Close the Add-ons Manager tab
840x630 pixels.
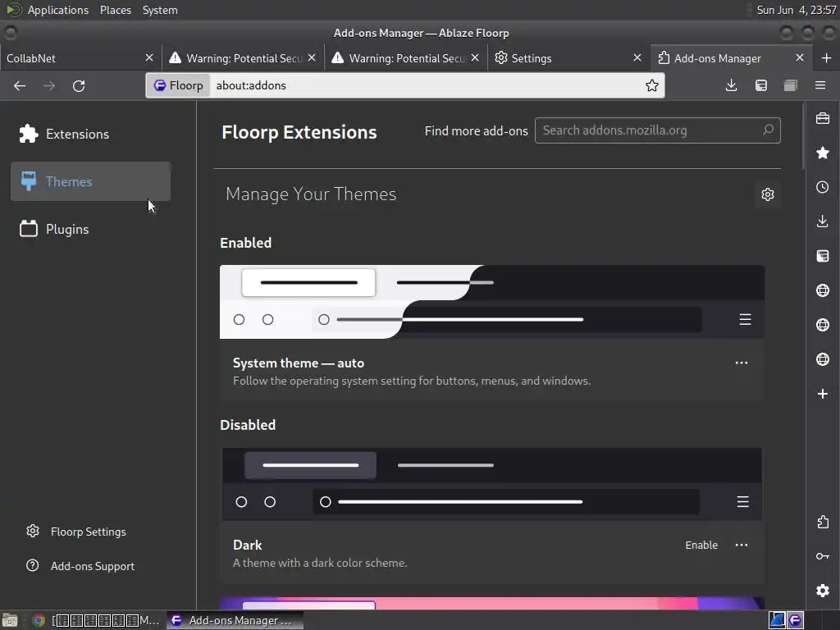(800, 57)
